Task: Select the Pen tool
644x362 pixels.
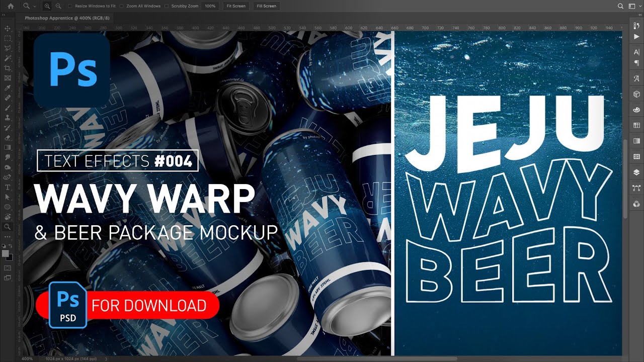Action: coord(8,177)
